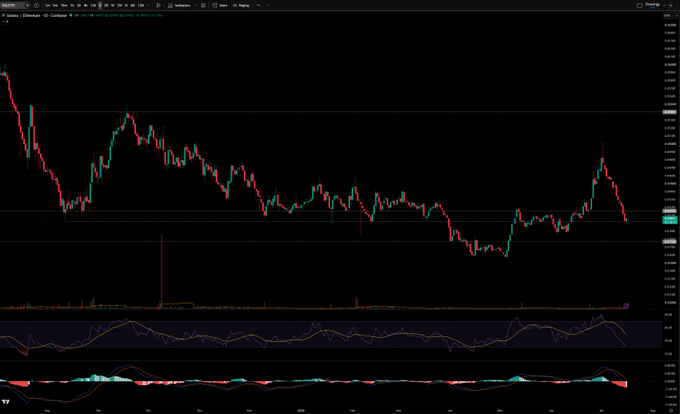The height and width of the screenshot is (414, 680).
Task: Select the highlighted D daily timeframe
Action: pyautogui.click(x=100, y=5)
